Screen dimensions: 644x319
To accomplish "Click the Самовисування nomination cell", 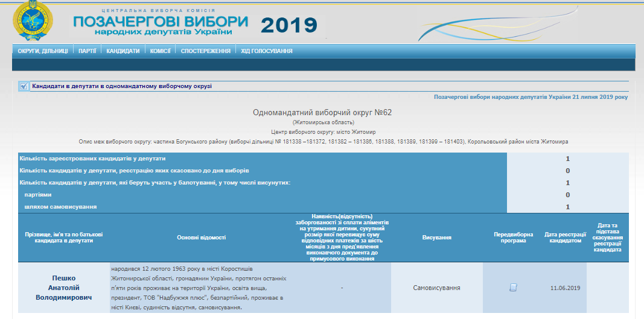I will click(436, 288).
